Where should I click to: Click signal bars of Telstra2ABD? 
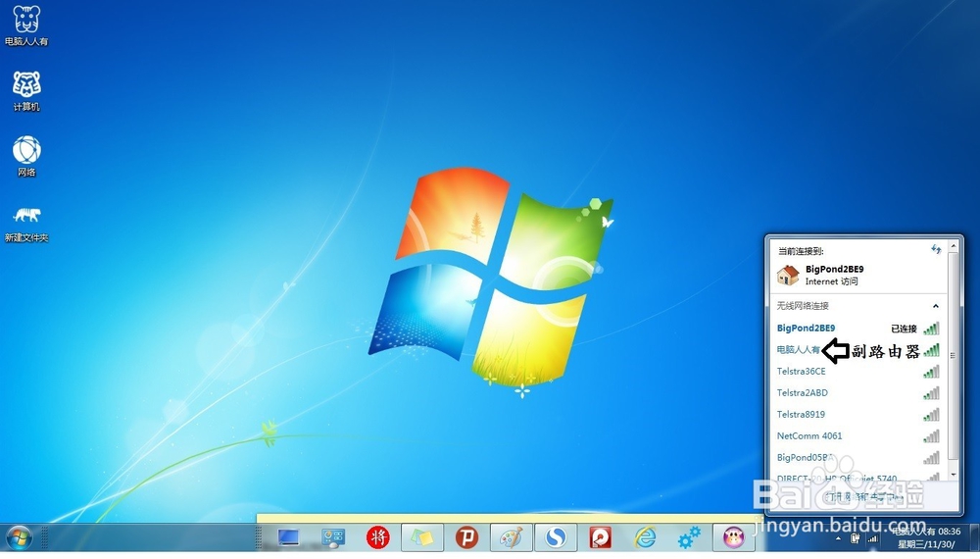click(x=931, y=393)
